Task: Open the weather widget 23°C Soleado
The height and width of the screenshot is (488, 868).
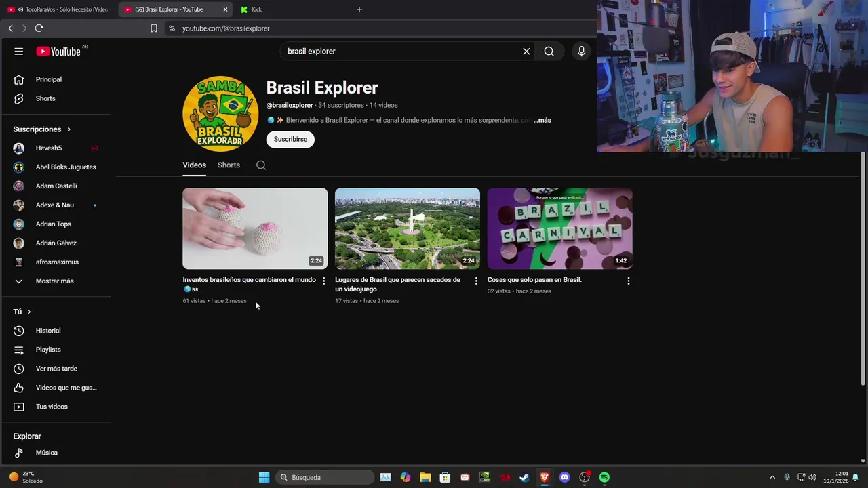Action: (26, 477)
